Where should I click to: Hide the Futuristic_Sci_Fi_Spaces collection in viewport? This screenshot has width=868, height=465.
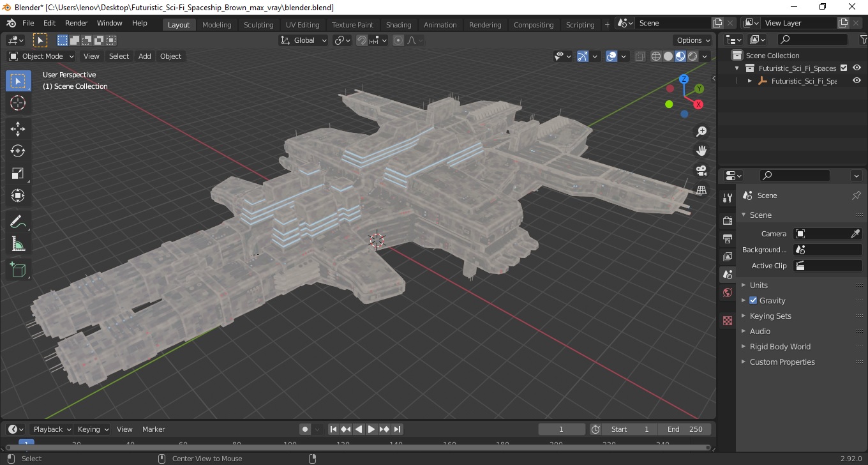coord(857,68)
